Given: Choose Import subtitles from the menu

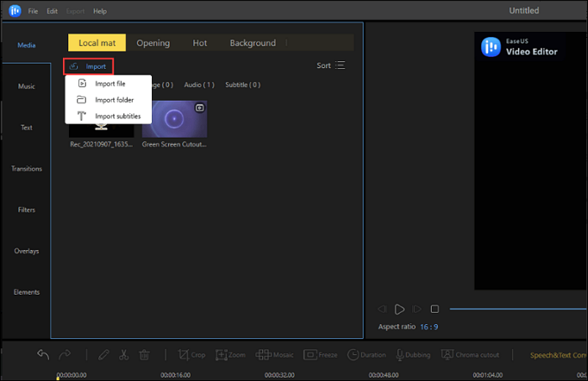Looking at the screenshot, I should [x=118, y=116].
